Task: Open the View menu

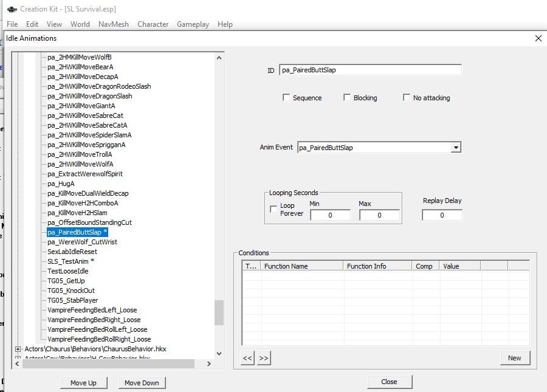Action: [55, 24]
